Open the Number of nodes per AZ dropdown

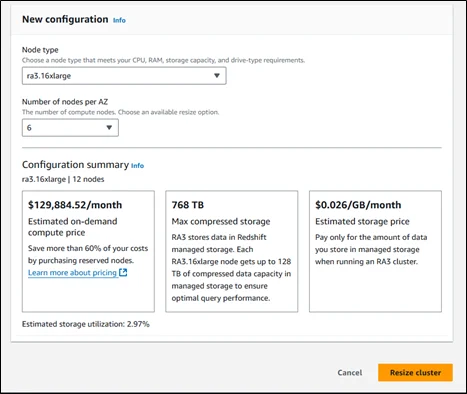[70, 128]
